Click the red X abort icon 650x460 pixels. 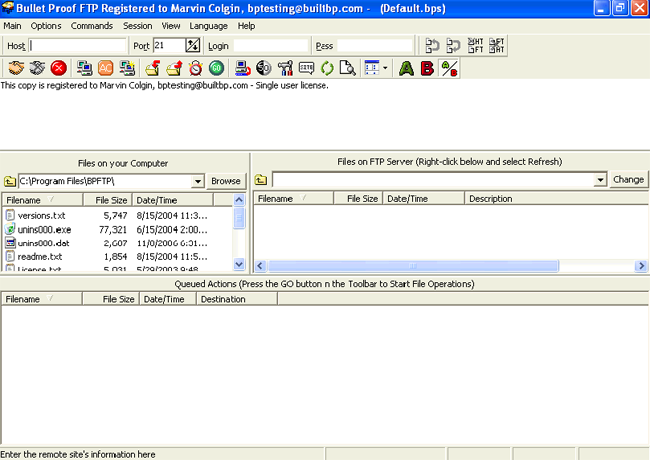(x=59, y=68)
